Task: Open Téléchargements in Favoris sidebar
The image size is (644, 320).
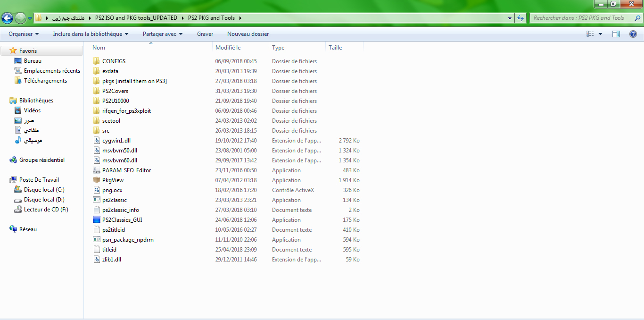Action: click(45, 81)
